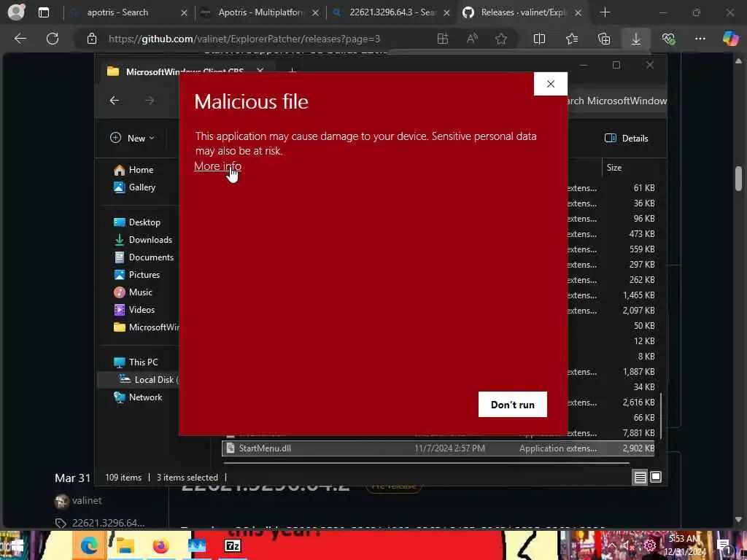Open the Copilot icon
Viewport: 747px width, 560px height.
pos(730,39)
